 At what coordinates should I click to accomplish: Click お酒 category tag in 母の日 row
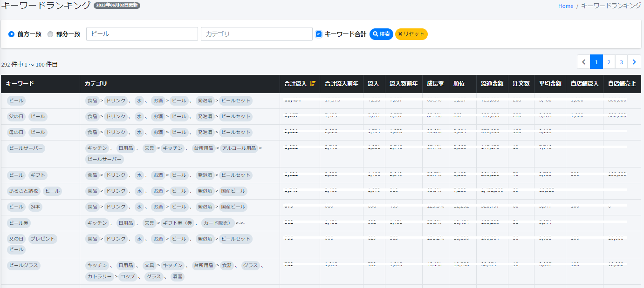[158, 132]
